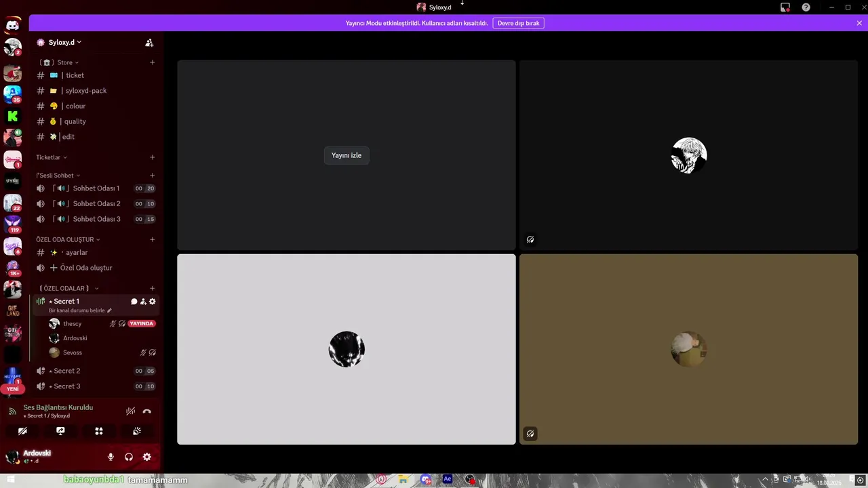Open the Secret 1 channel settings gear
Screen dimensions: 868x488
point(152,302)
